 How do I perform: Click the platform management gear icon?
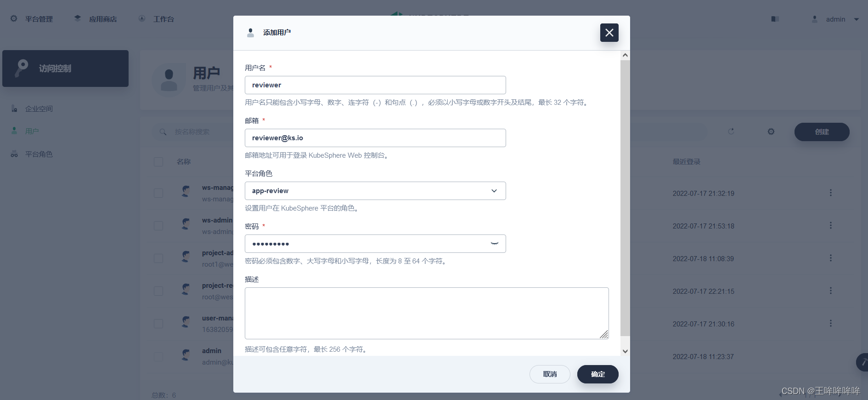click(x=14, y=18)
